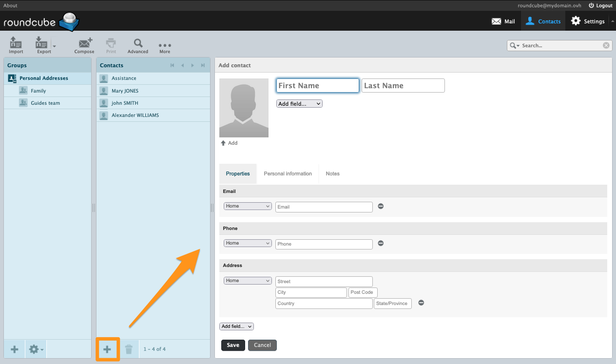Add a new group with plus icon
Image resolution: width=616 pixels, height=364 pixels.
pos(15,349)
